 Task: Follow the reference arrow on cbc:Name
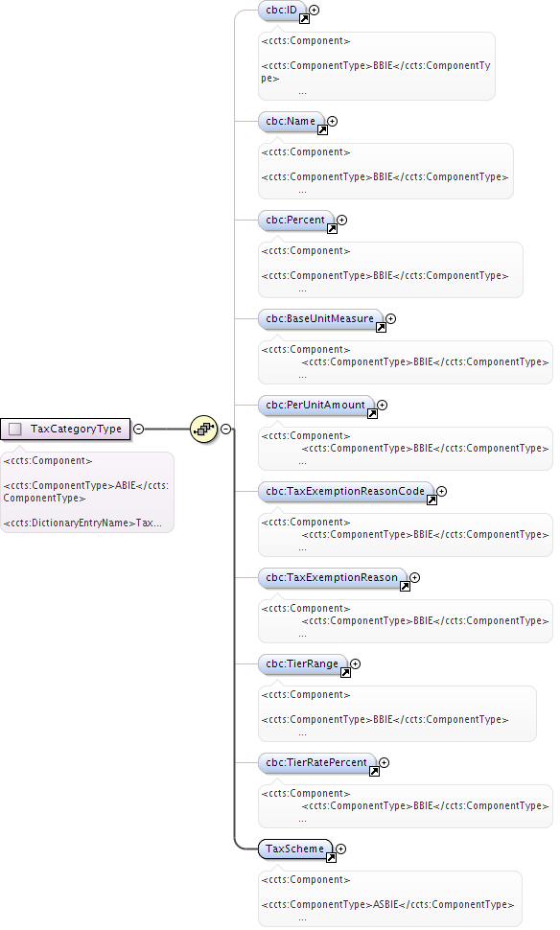coord(322,129)
